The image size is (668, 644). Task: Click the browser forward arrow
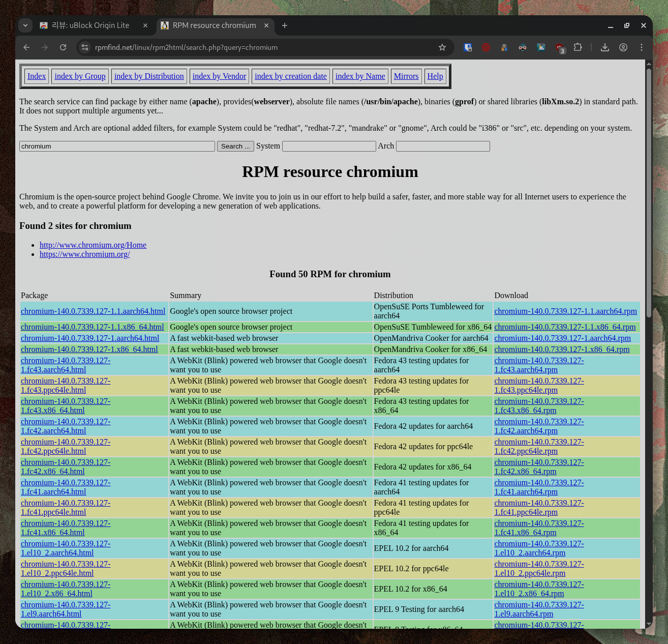pos(45,47)
